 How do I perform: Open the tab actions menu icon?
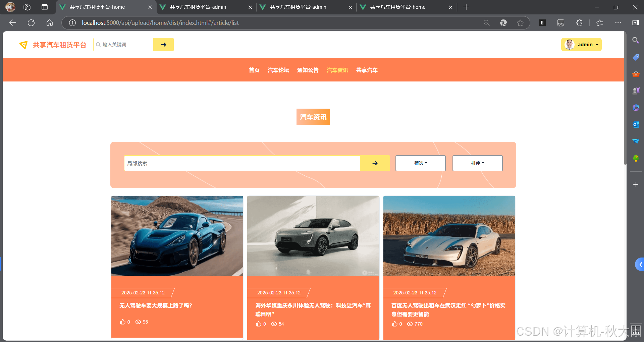[x=45, y=7]
